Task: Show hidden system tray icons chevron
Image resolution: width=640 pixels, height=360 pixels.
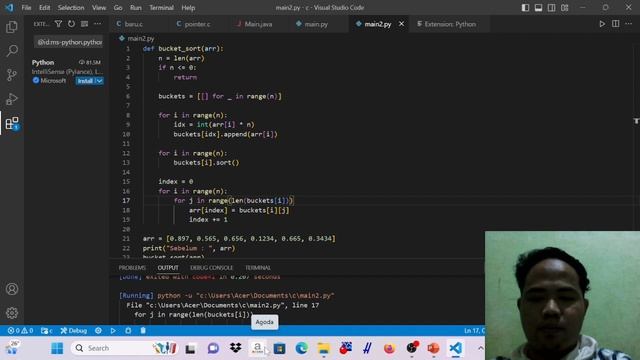Action: click(x=480, y=348)
